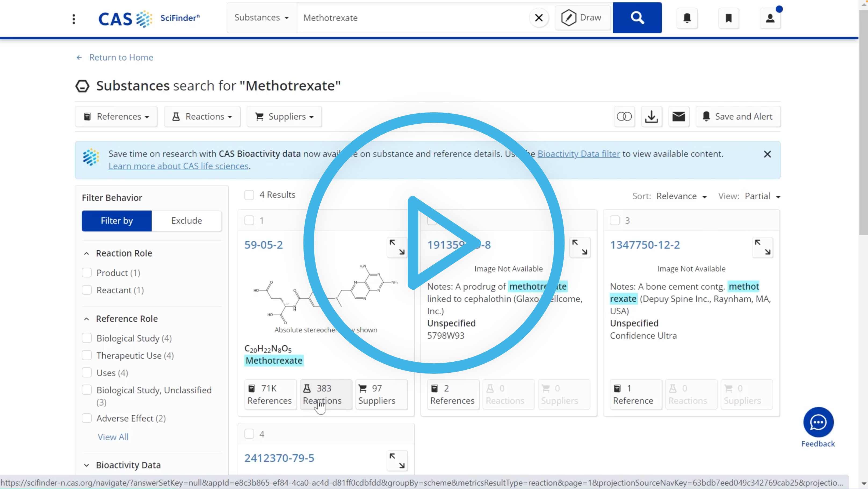Click View All reference role filters
This screenshot has height=489, width=868.
point(113,437)
